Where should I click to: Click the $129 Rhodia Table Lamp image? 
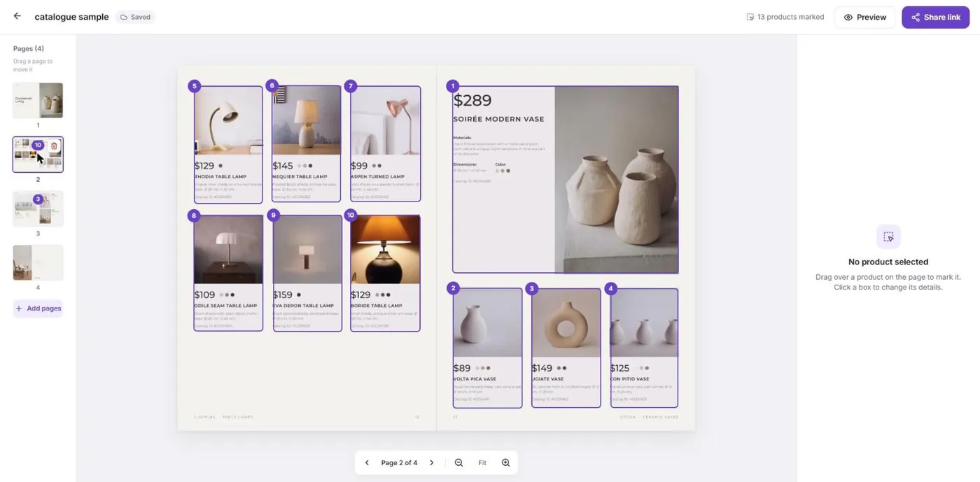click(x=228, y=121)
